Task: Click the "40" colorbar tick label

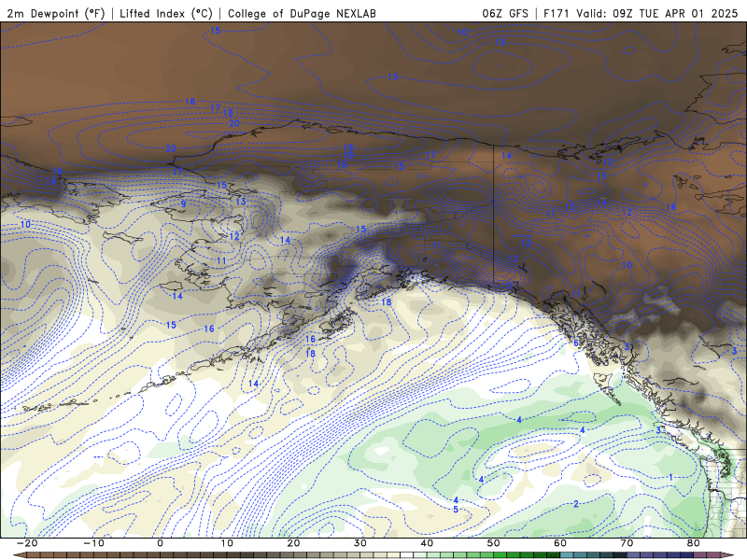Action: pyautogui.click(x=427, y=543)
